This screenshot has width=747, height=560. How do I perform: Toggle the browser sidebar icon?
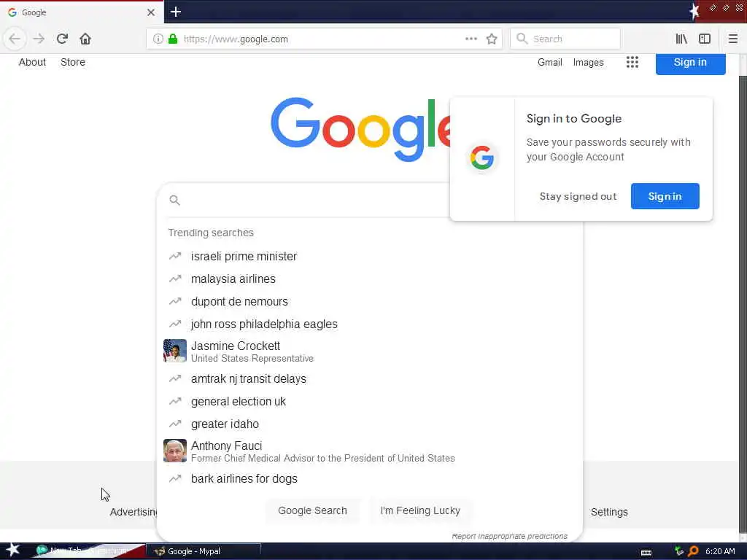(705, 39)
